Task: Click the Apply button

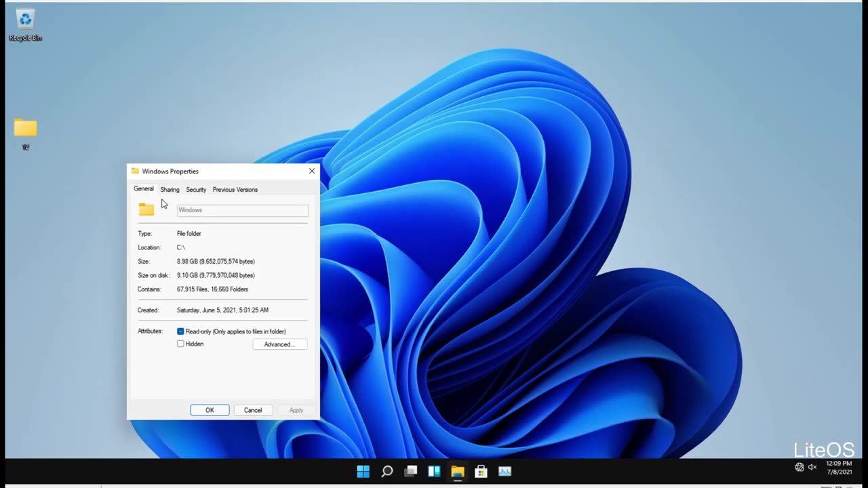Action: coord(296,410)
